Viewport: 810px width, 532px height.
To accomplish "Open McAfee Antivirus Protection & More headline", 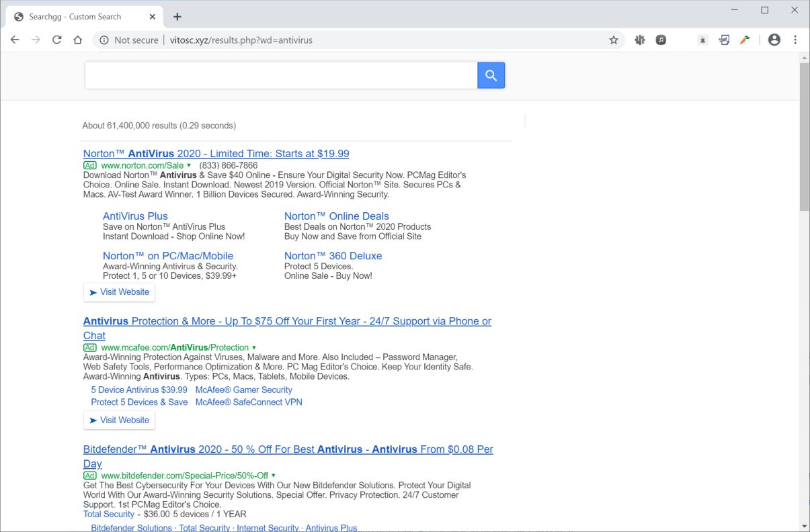I will pos(287,328).
